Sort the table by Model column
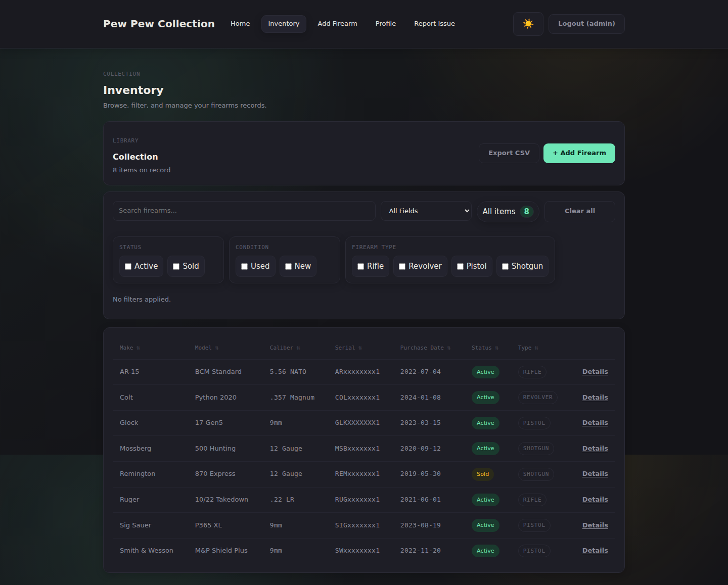The width and height of the screenshot is (728, 585). click(x=206, y=348)
